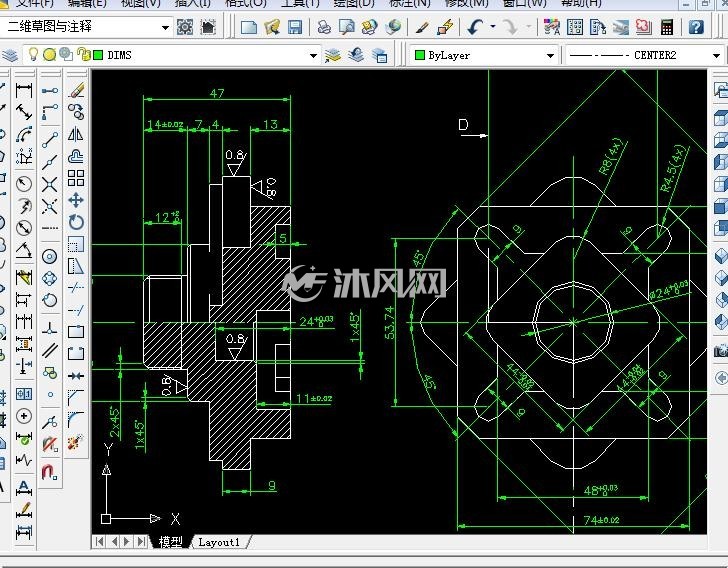This screenshot has height=568, width=728.
Task: Click the first-tab navigation arrow
Action: pos(99,542)
